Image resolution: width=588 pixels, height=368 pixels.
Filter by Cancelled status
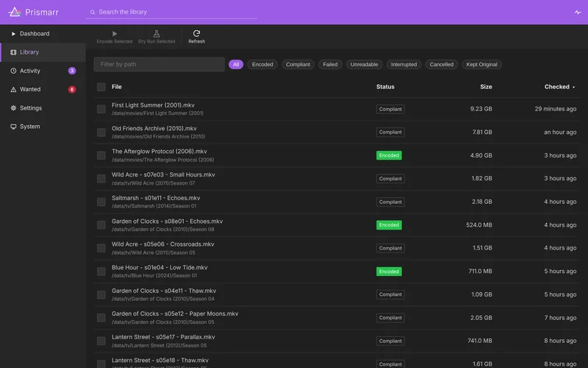[x=442, y=65]
